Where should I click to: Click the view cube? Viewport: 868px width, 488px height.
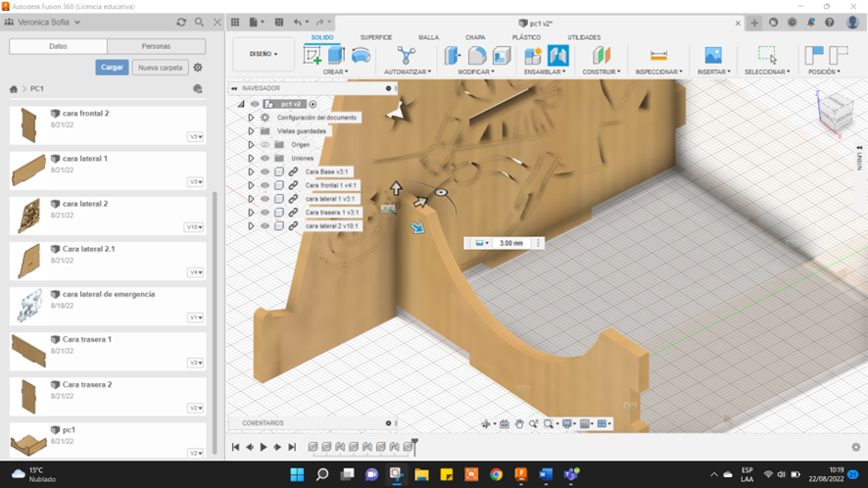click(836, 113)
